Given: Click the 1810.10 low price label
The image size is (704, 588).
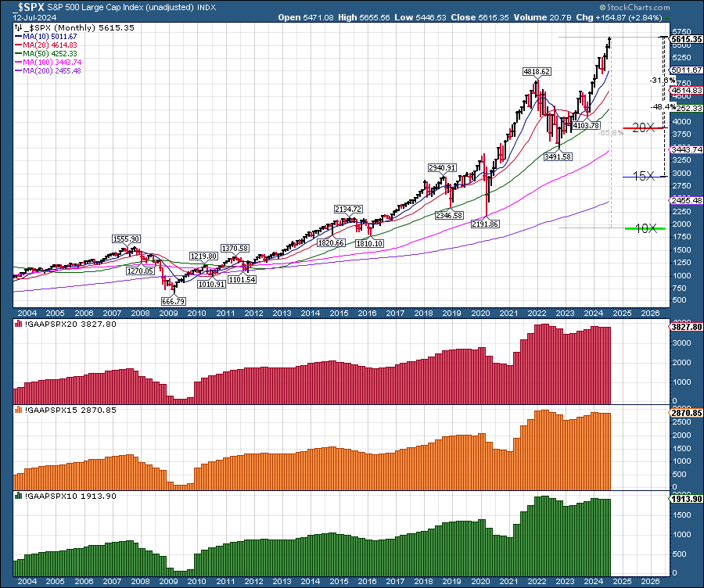Looking at the screenshot, I should [x=369, y=243].
